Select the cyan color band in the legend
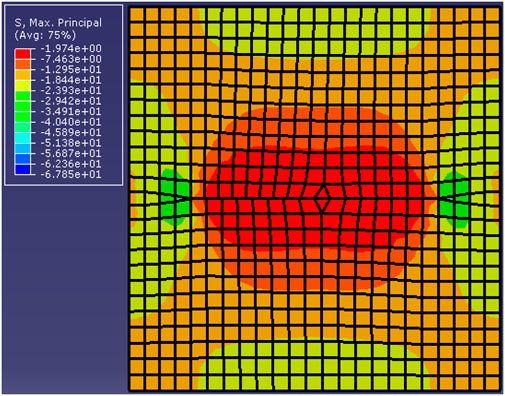Viewport: 505px width, 396px height. (23, 138)
